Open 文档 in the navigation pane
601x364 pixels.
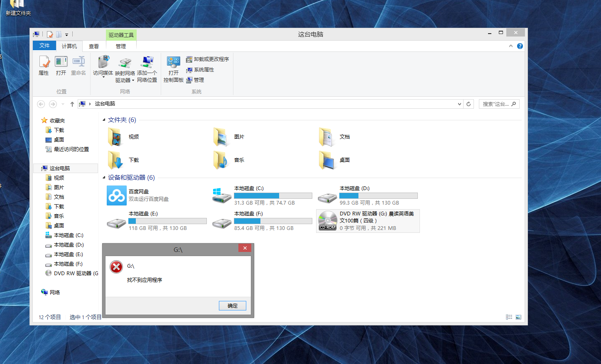click(55, 197)
